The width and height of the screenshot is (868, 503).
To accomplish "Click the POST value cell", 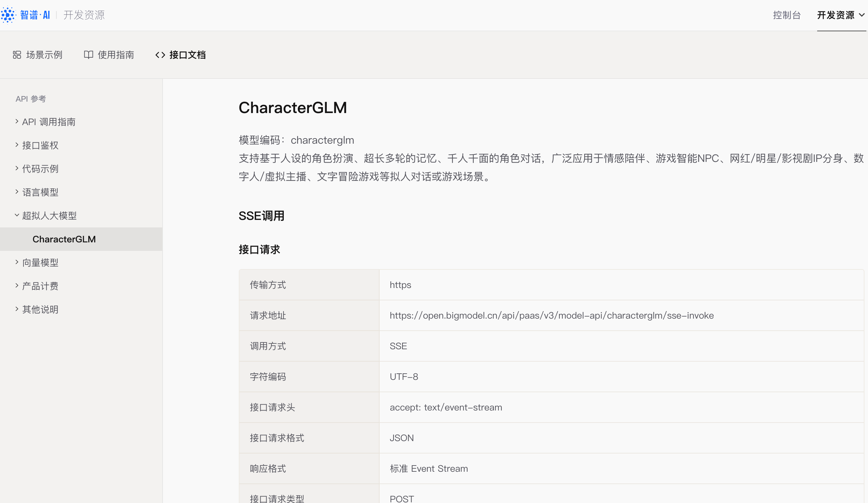I will pyautogui.click(x=622, y=494).
